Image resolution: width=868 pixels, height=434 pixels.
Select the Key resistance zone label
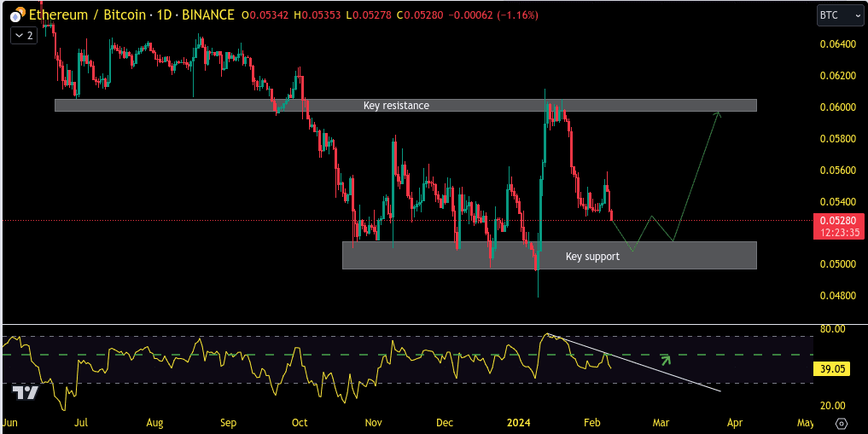click(x=396, y=105)
